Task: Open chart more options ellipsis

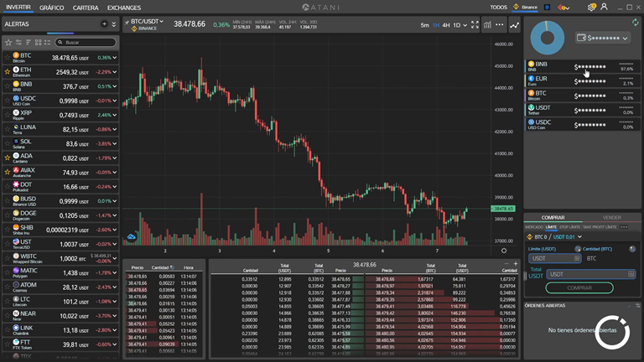Action: coord(500,25)
